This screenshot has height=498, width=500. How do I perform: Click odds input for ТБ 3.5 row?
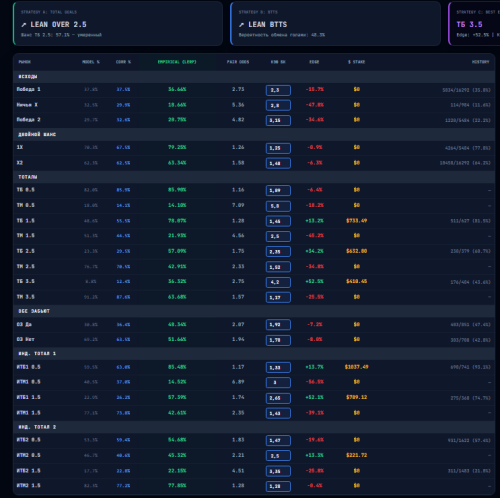(278, 282)
